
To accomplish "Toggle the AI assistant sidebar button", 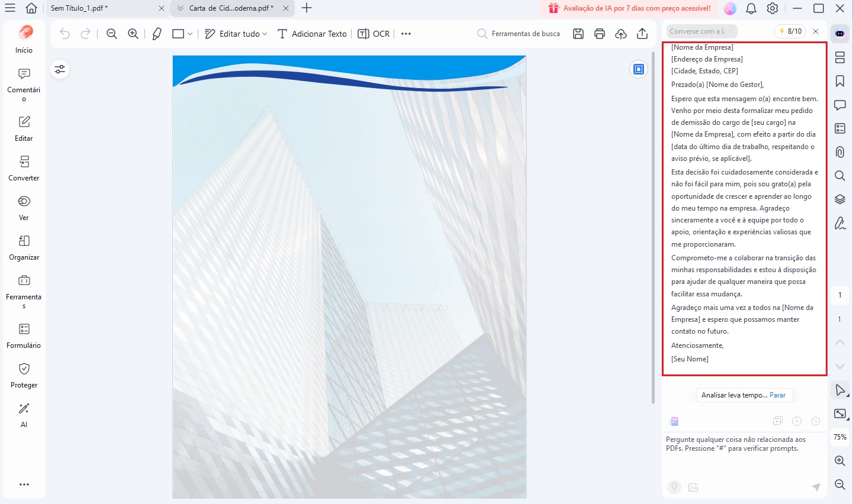I will click(x=839, y=33).
